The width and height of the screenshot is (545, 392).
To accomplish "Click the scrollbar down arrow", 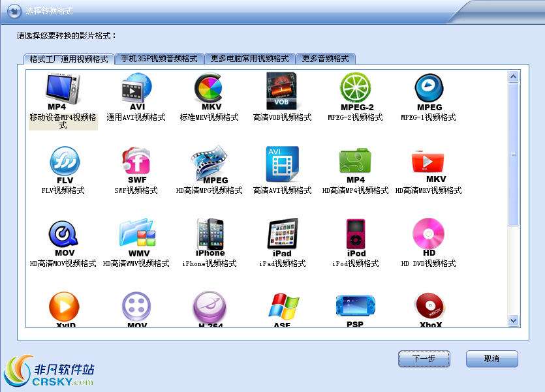I will [514, 320].
